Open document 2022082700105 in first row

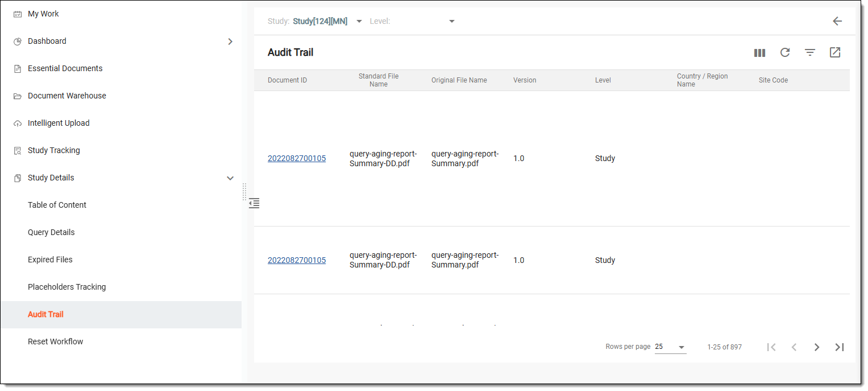297,159
